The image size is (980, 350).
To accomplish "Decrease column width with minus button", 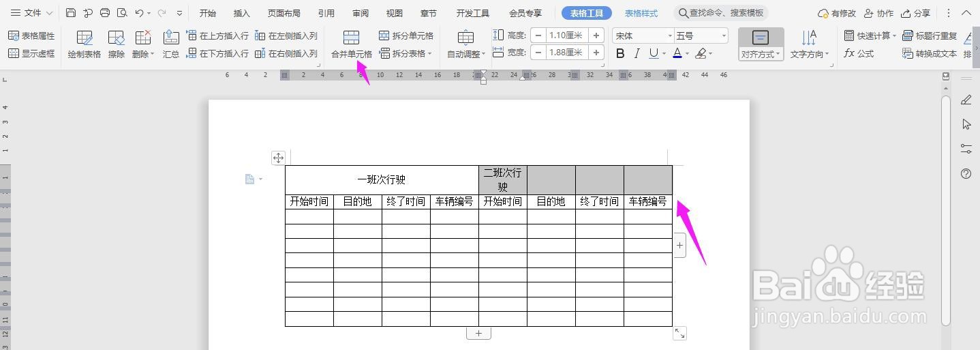I will 538,53.
